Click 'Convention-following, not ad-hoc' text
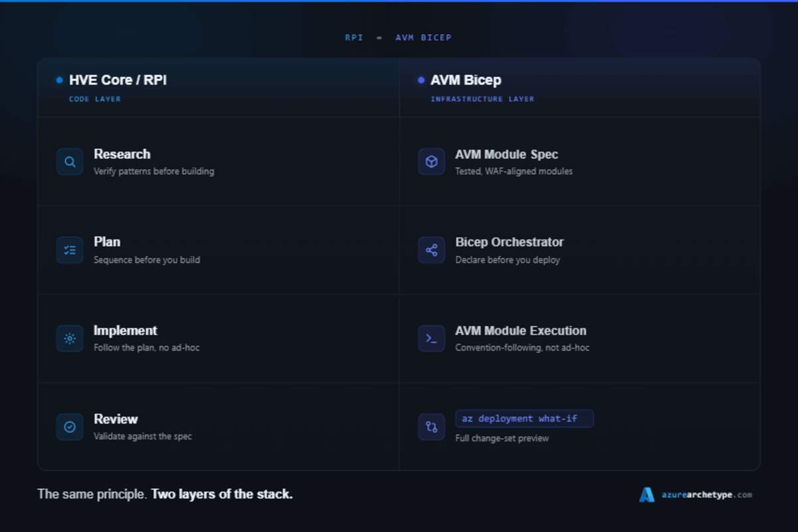The width and height of the screenshot is (798, 532). click(523, 348)
